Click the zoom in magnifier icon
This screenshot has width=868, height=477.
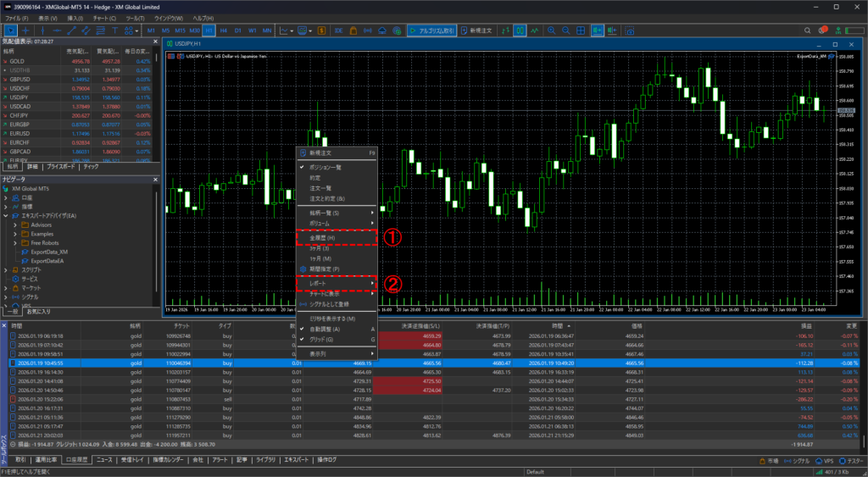point(552,30)
